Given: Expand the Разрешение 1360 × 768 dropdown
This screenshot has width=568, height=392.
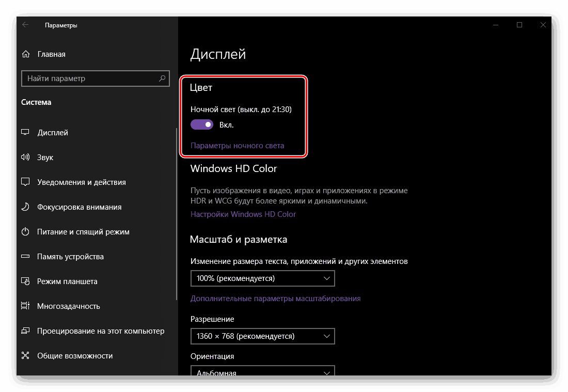Looking at the screenshot, I should tap(262, 336).
